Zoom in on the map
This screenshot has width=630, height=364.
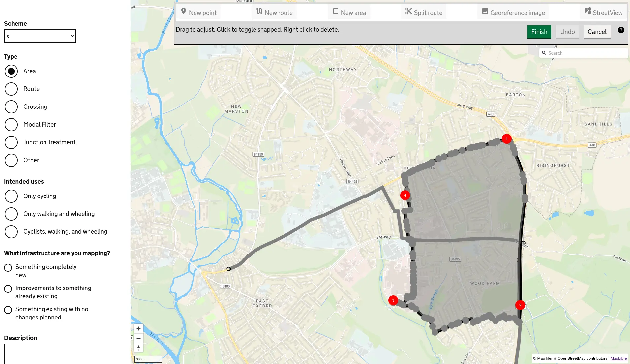tap(138, 329)
